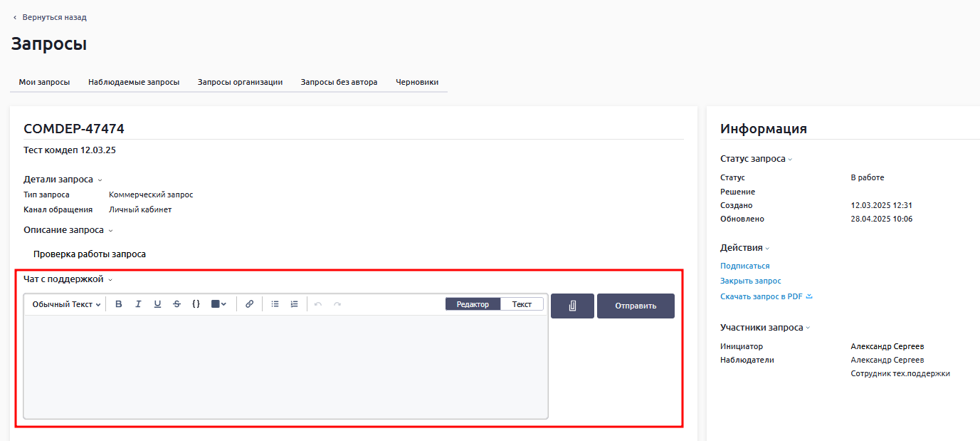Click the Коммерческий запрос value
This screenshot has height=441, width=980.
151,194
